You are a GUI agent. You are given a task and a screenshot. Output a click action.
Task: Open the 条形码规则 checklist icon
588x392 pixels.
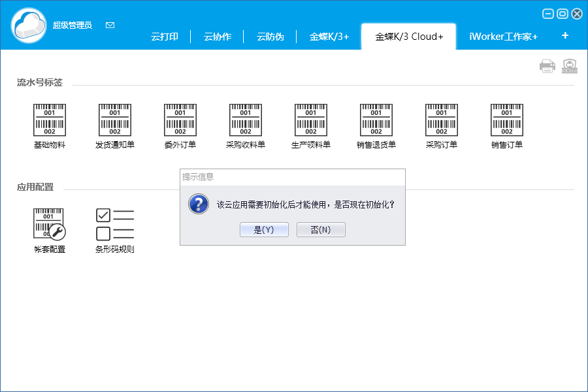115,224
